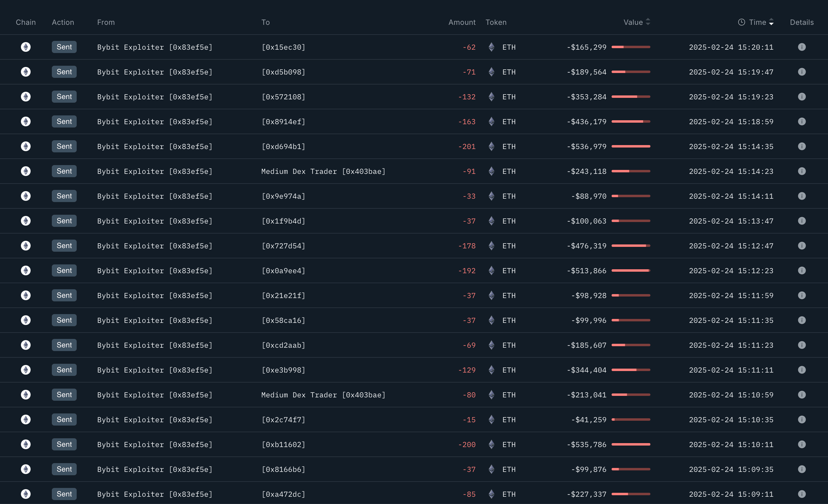Click ETH token icon on -$536,979 row

491,146
